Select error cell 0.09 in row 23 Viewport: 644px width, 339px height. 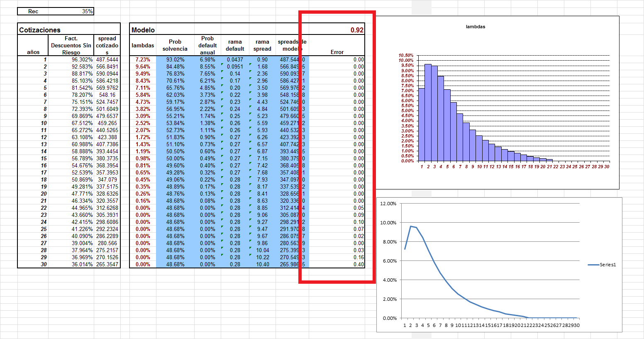pos(337,215)
